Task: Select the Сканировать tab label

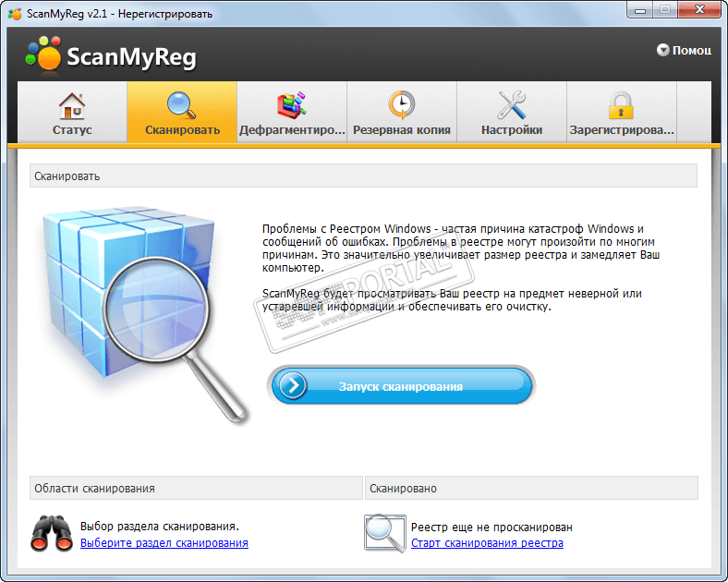Action: [183, 130]
